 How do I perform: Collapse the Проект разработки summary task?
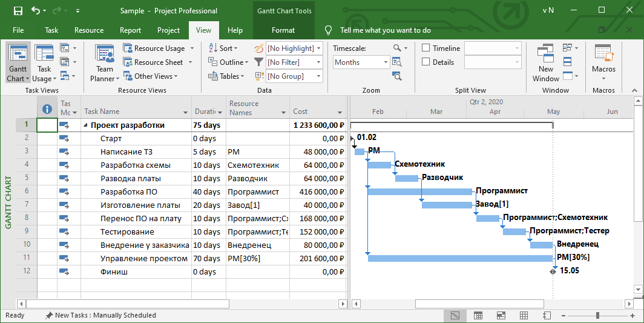86,125
